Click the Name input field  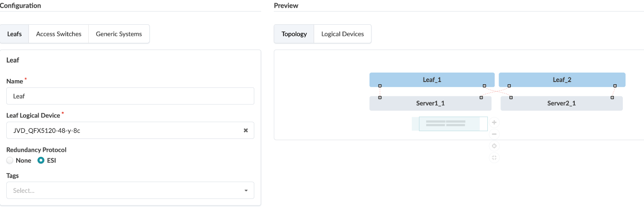130,96
